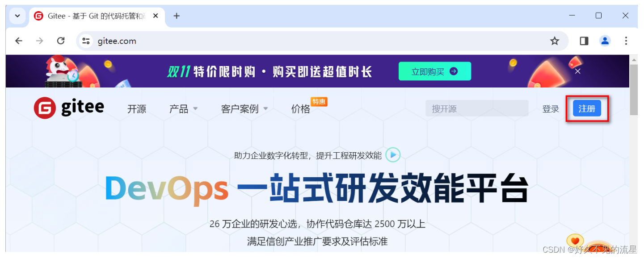Play the intro video icon

coord(393,155)
